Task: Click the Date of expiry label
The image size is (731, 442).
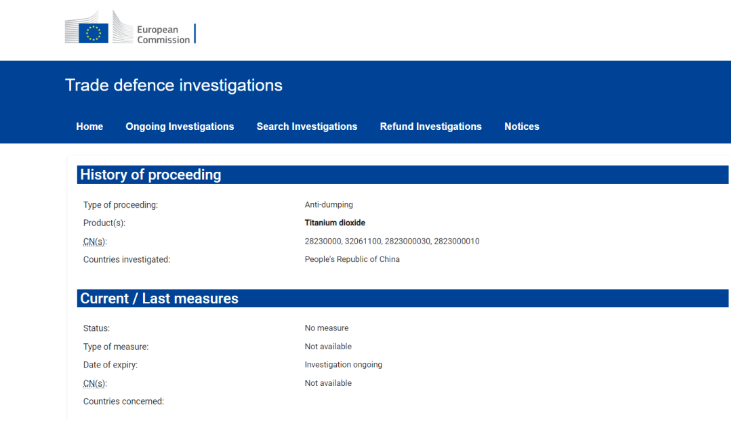Action: click(110, 365)
